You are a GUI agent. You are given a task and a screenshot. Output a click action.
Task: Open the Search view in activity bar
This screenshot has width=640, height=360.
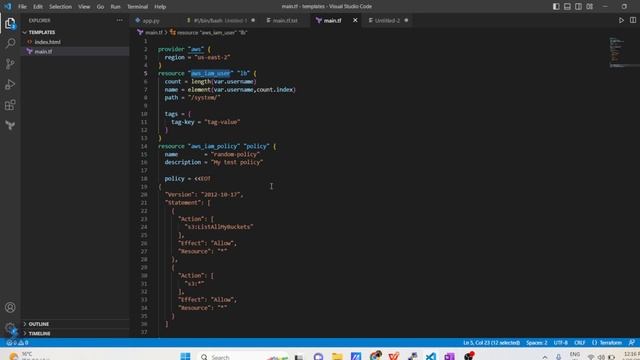(x=10, y=43)
